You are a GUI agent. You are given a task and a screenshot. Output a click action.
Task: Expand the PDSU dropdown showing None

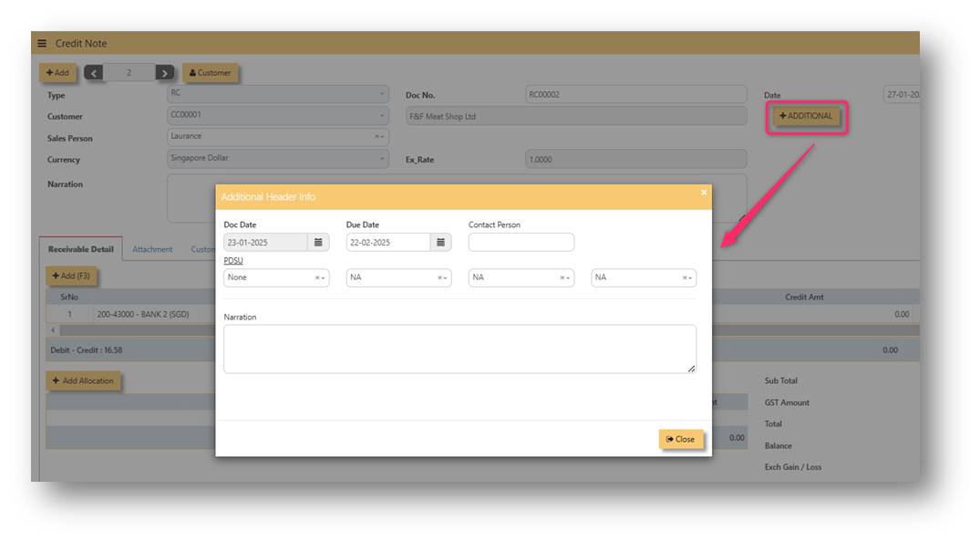[323, 278]
